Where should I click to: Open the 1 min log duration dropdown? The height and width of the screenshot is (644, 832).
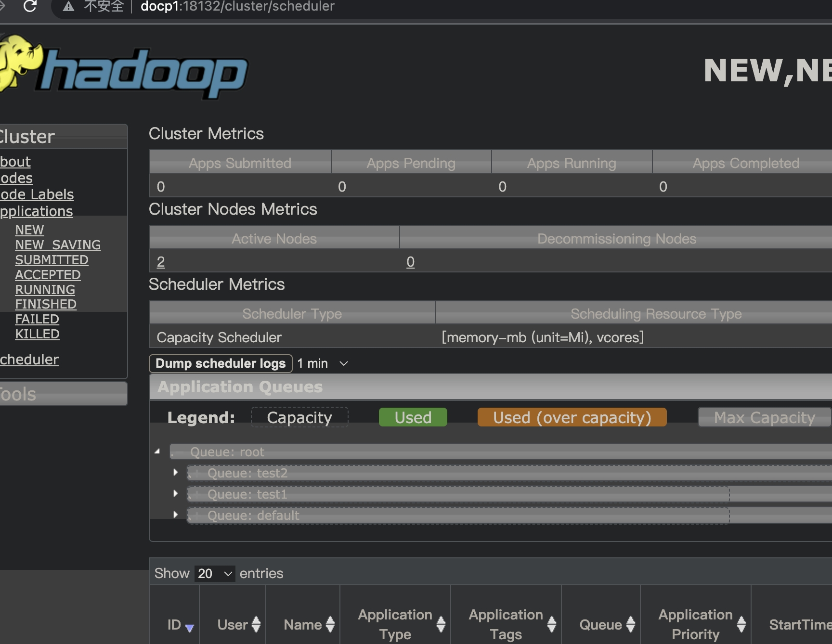pyautogui.click(x=323, y=363)
